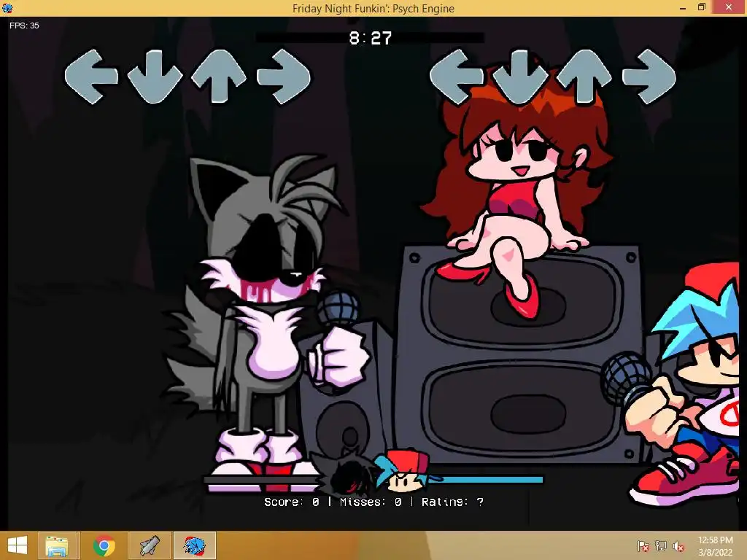Click the opponent's right arrow receptor

[x=284, y=76]
